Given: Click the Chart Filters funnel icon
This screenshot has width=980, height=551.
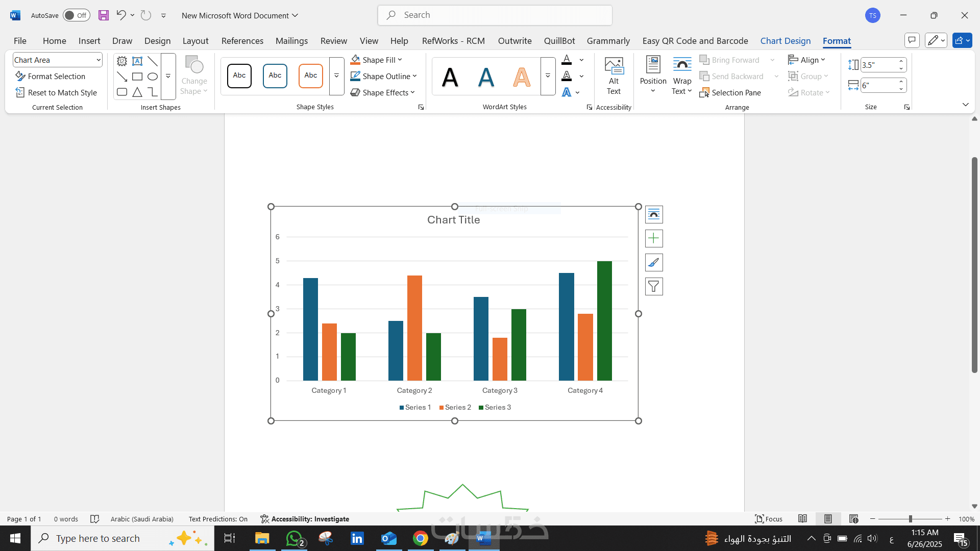Looking at the screenshot, I should coord(654,286).
